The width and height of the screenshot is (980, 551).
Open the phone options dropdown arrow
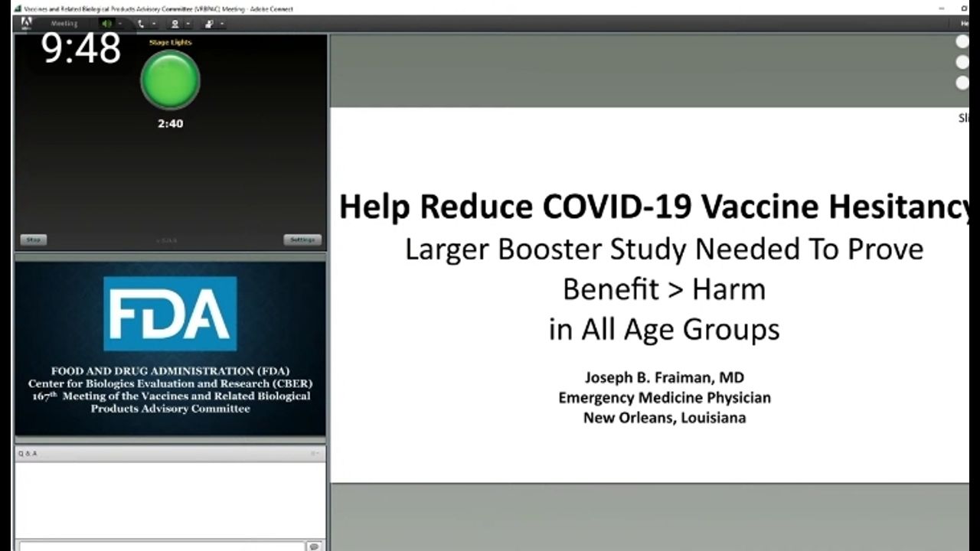pyautogui.click(x=153, y=24)
